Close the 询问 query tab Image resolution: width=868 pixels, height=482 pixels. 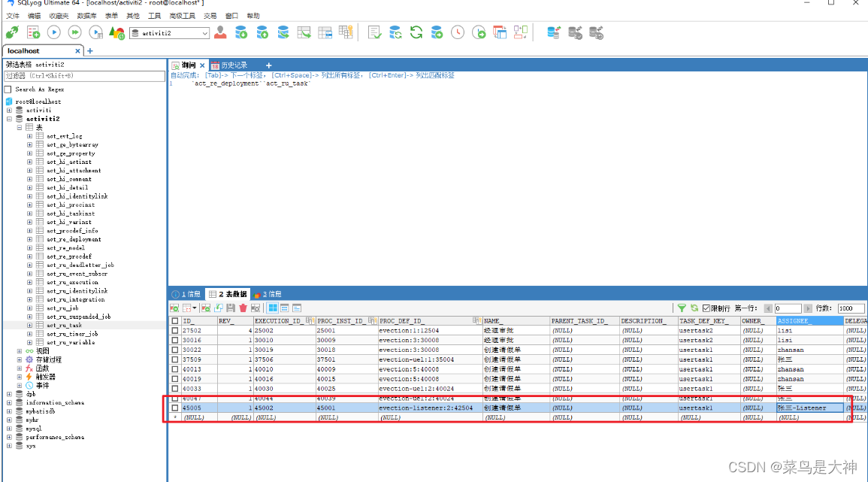coord(202,65)
